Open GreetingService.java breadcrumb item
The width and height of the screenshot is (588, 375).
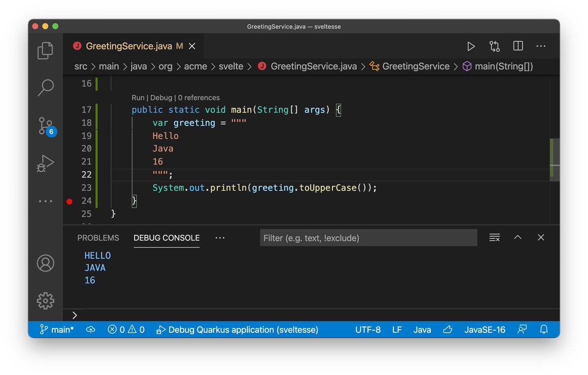click(x=308, y=66)
